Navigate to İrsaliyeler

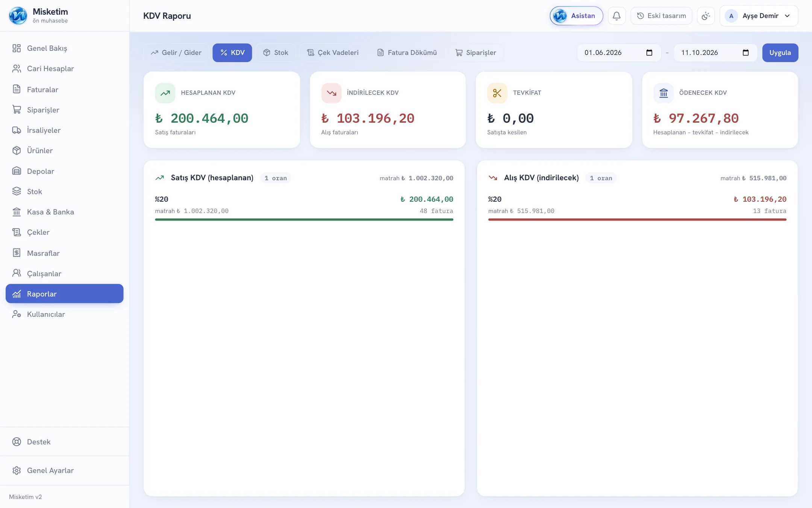(x=65, y=130)
